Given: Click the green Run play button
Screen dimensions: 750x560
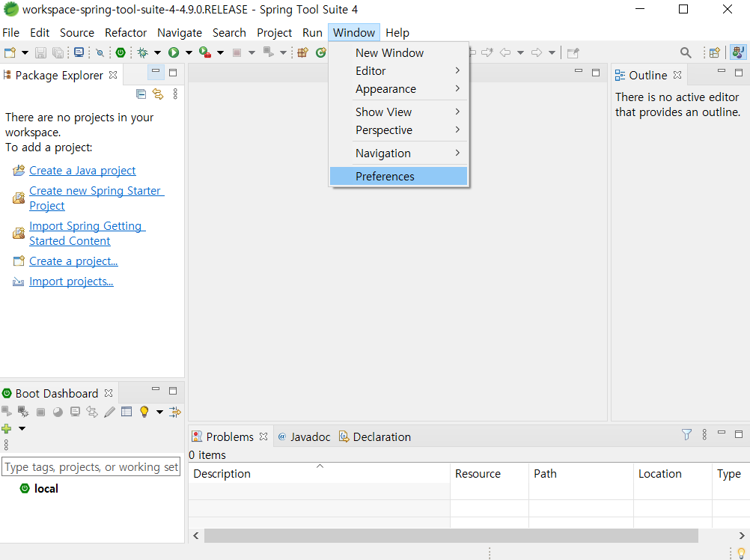Looking at the screenshot, I should [174, 52].
